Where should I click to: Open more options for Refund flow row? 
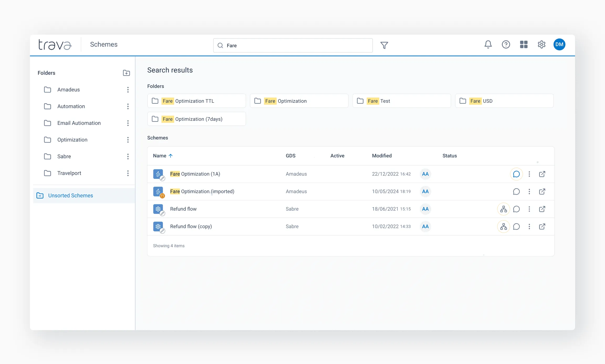coord(529,209)
